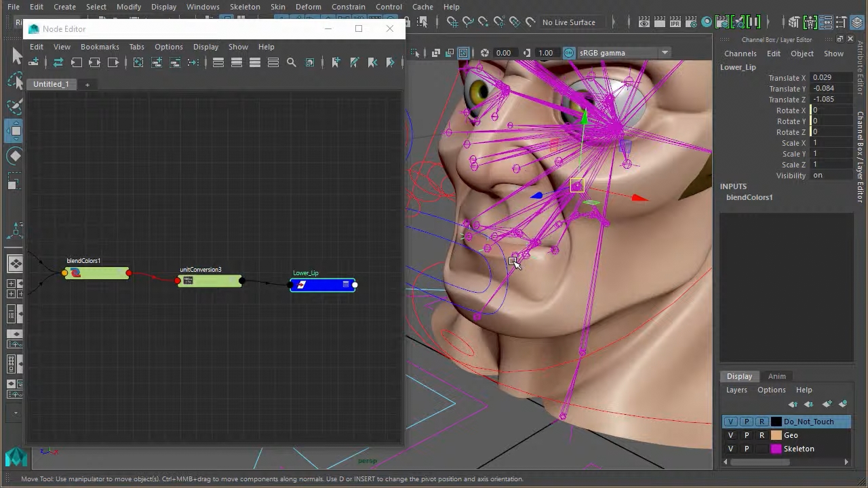Open the Bookmarks menu in Node Editor
This screenshot has width=868, height=488.
(100, 47)
